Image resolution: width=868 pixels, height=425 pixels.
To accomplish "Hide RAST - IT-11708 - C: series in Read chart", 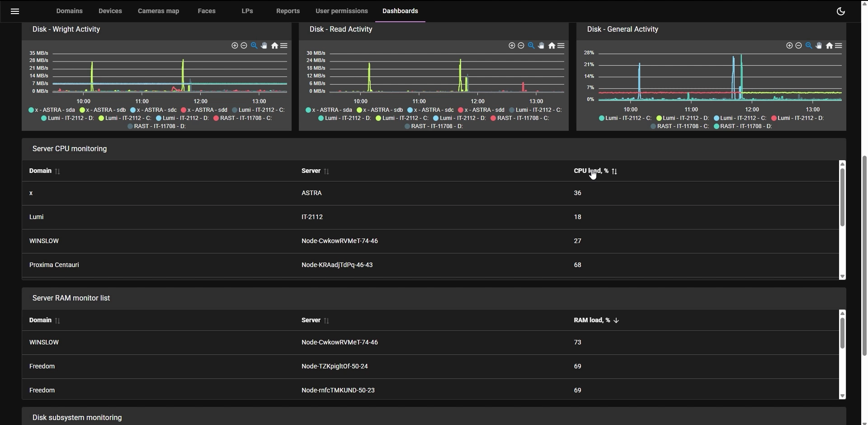I will click(520, 118).
